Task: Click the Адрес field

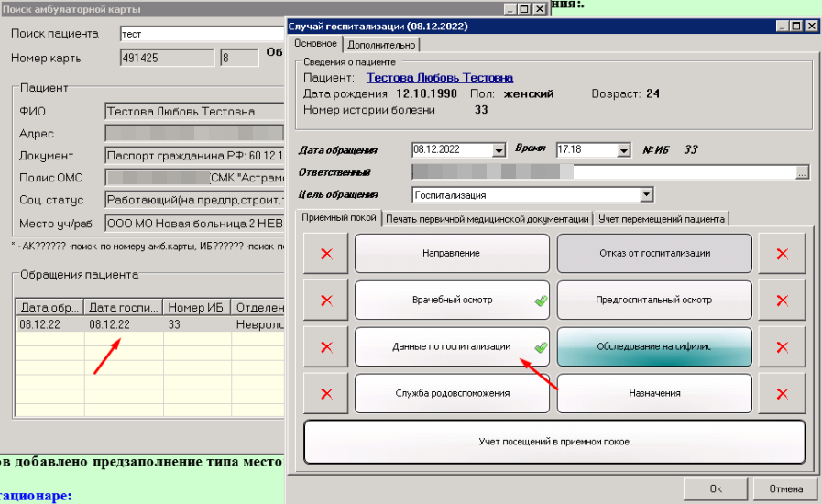Action: [194, 133]
